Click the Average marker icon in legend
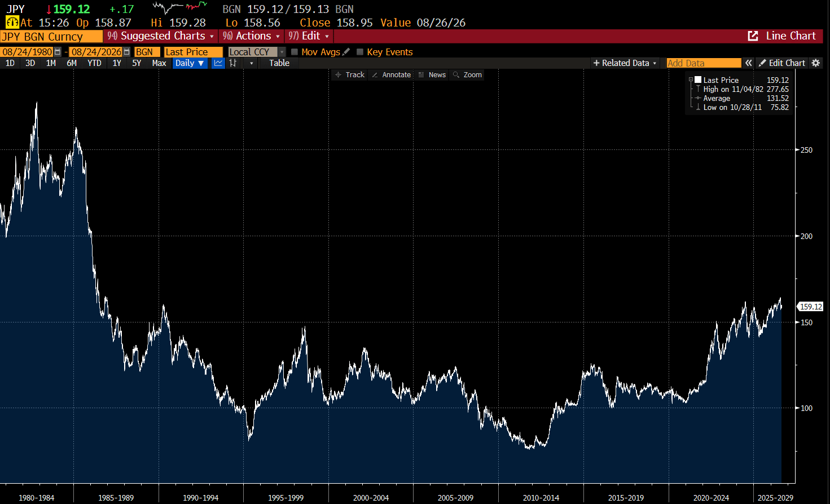 (x=698, y=98)
